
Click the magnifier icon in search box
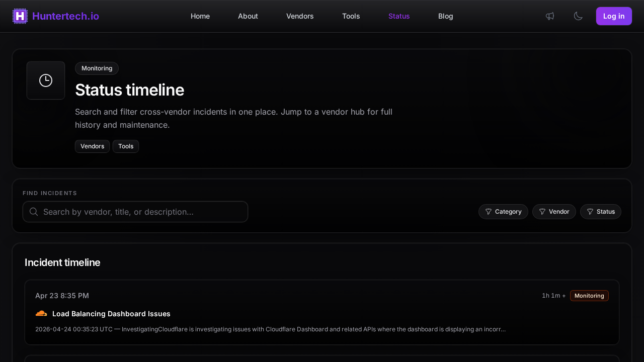click(34, 212)
